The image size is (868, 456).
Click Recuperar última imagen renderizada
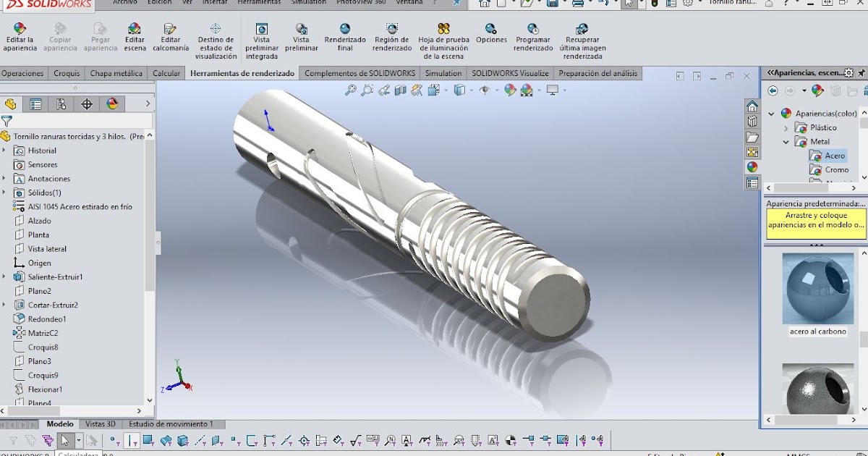[x=582, y=38]
